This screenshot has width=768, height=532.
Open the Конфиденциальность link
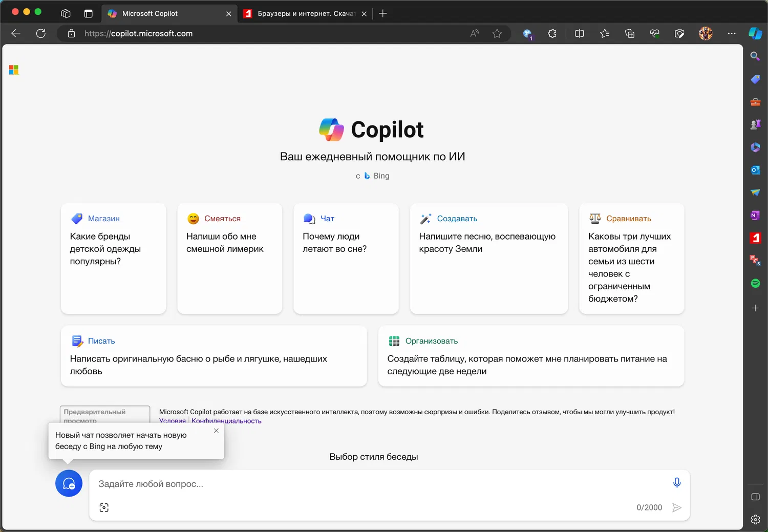(226, 421)
